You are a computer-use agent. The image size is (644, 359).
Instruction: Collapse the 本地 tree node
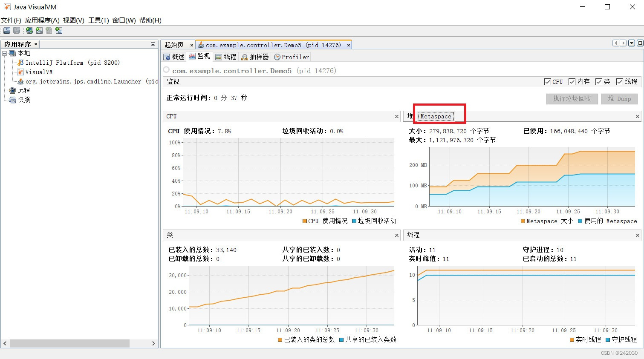[x=5, y=53]
